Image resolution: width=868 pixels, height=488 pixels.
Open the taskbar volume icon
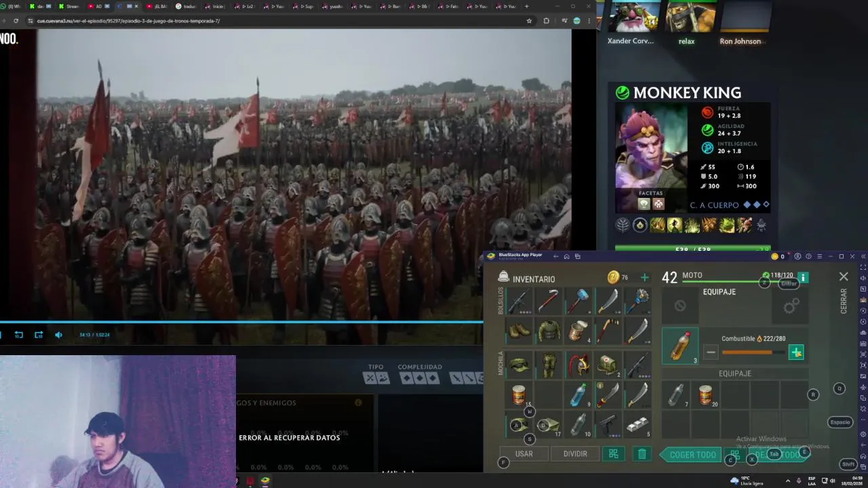(x=833, y=481)
